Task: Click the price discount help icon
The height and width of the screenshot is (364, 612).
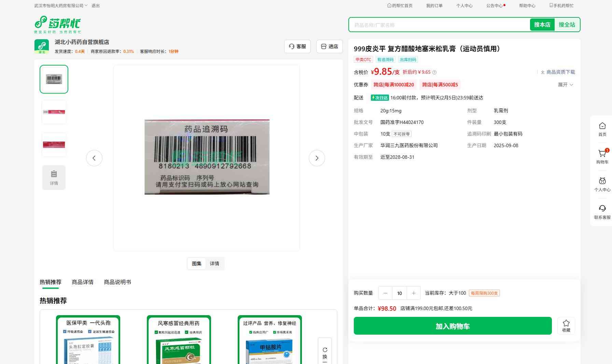Action: click(434, 72)
